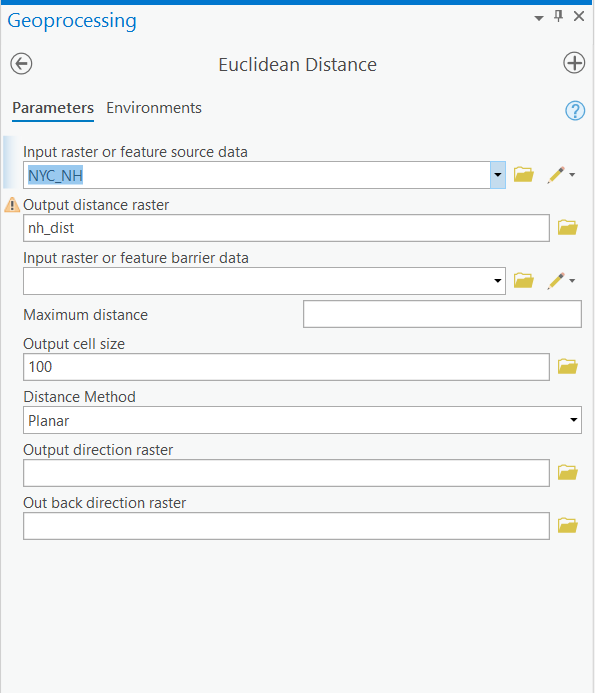
Task: Browse for output distance raster location
Action: point(568,228)
